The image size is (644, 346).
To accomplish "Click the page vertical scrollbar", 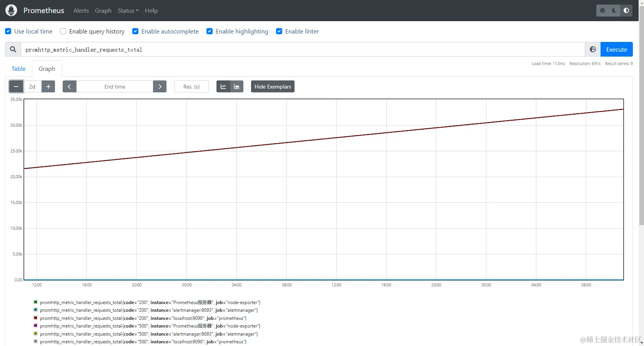I will 641,115.
